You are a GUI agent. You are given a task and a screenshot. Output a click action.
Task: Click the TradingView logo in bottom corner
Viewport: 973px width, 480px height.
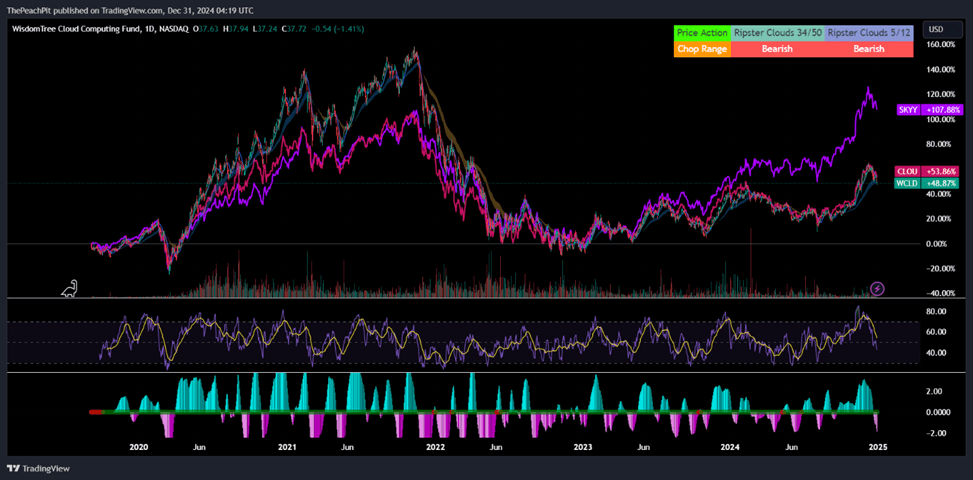[x=31, y=468]
